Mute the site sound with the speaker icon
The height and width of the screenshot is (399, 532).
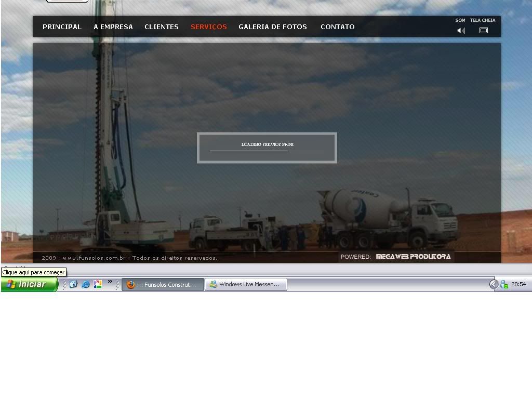[460, 31]
